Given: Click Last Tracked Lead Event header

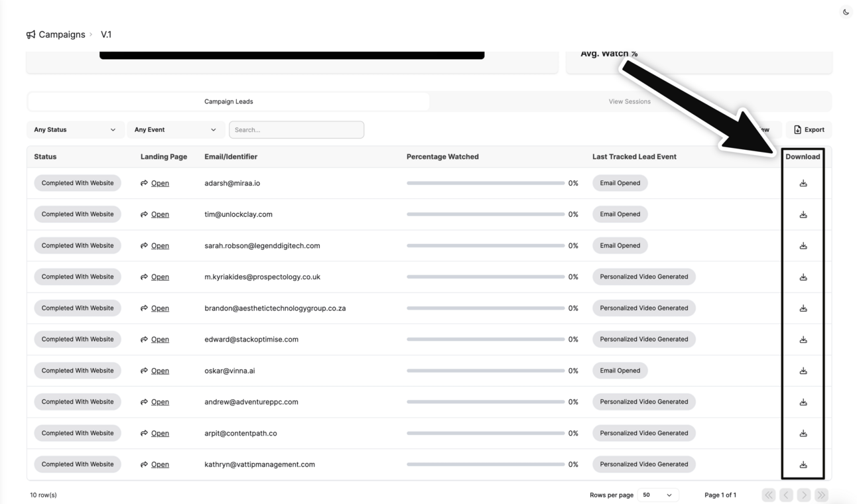Looking at the screenshot, I should pyautogui.click(x=634, y=157).
